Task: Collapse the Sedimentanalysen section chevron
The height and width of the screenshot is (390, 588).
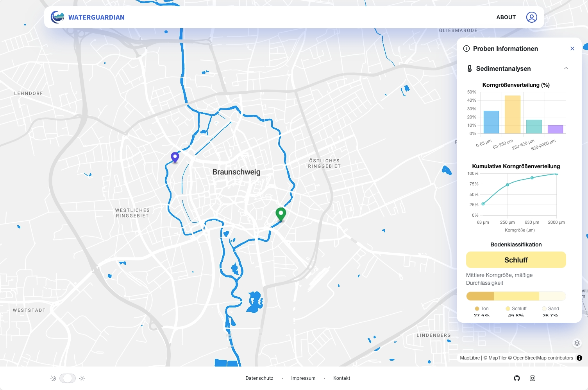Action: click(x=566, y=68)
